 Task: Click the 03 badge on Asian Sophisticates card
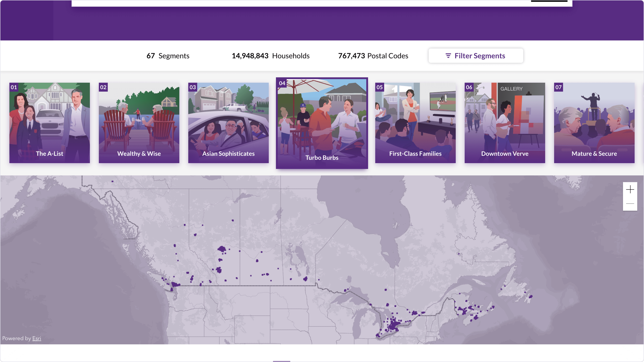click(193, 87)
